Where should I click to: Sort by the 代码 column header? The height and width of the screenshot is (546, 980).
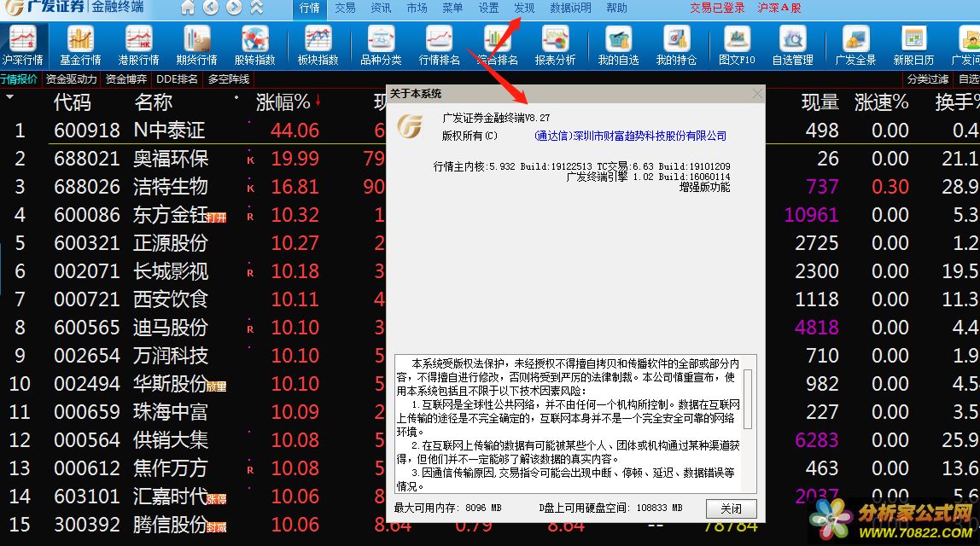coord(73,102)
